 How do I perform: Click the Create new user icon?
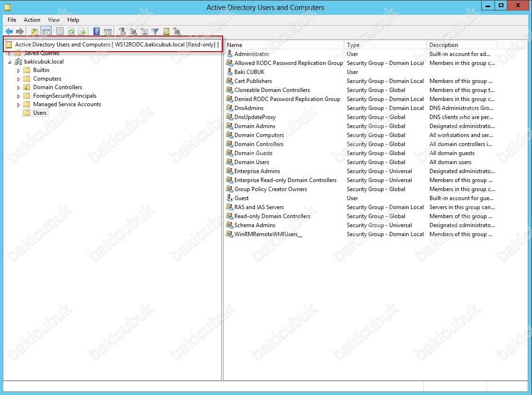point(122,31)
